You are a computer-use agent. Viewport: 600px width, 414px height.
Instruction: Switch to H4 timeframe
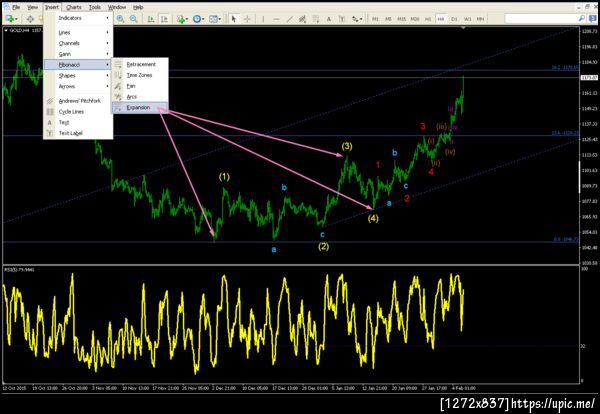pos(441,19)
